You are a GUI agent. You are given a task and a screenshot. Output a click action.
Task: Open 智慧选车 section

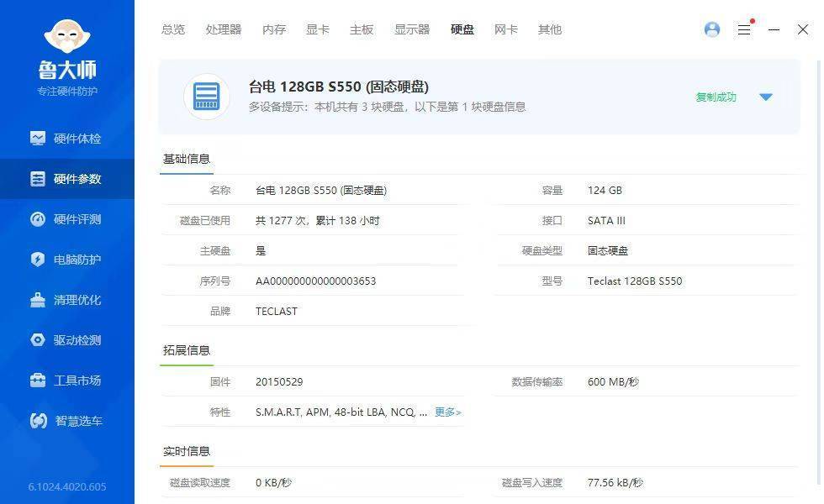66,421
